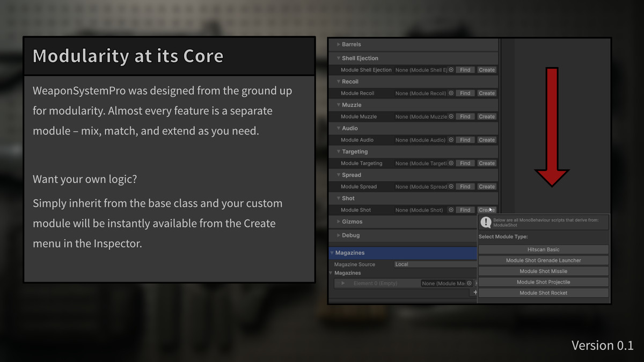Click the "Module Spread" property label
Image resolution: width=644 pixels, height=362 pixels.
click(x=358, y=187)
